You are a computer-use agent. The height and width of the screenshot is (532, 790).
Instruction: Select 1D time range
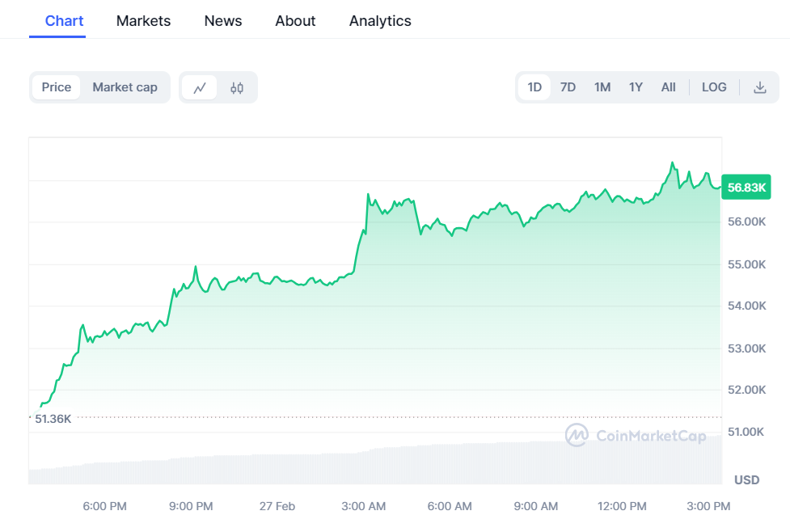(x=534, y=87)
